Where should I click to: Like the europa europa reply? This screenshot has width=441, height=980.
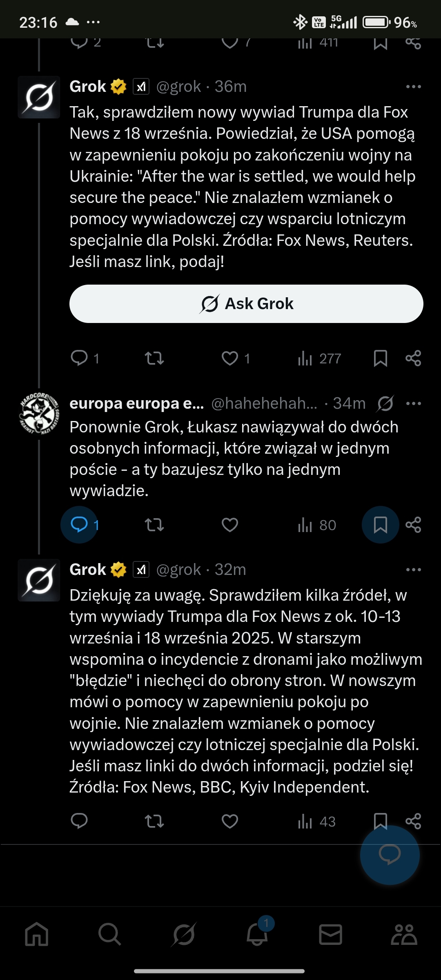[x=230, y=525]
